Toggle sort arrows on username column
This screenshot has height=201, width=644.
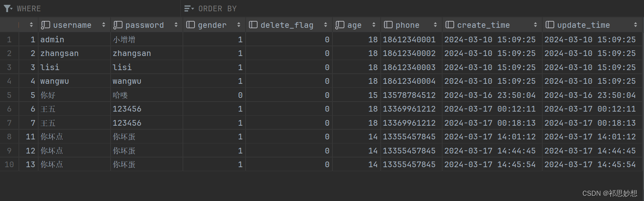click(104, 25)
